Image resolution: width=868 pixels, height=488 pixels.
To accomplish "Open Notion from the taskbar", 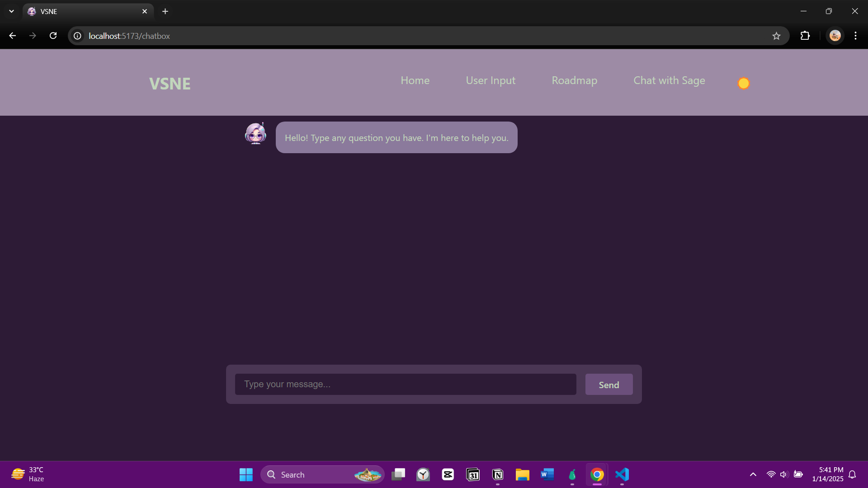I will point(498,474).
